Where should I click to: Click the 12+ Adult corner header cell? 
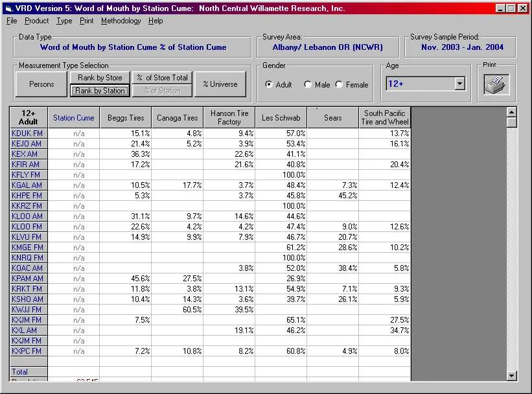[x=29, y=117]
